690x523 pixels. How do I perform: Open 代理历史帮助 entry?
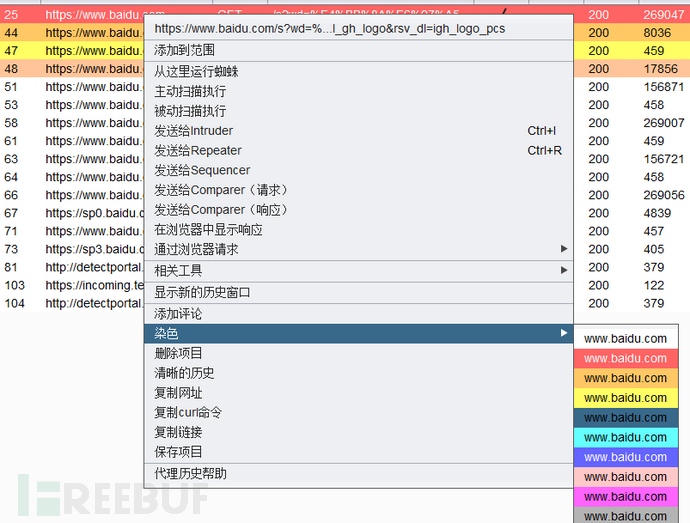pos(359,474)
